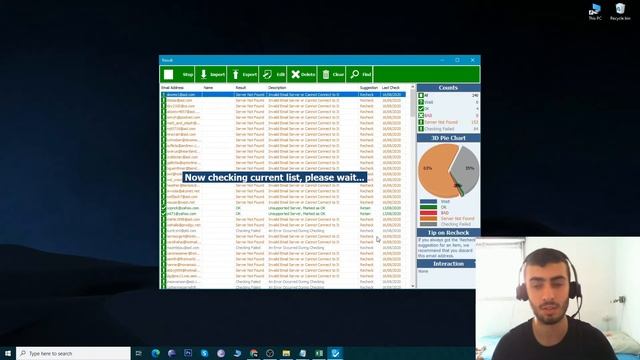Screen dimensions: 640x360
Task: Click the Clear toolbar button
Action: 332,74
